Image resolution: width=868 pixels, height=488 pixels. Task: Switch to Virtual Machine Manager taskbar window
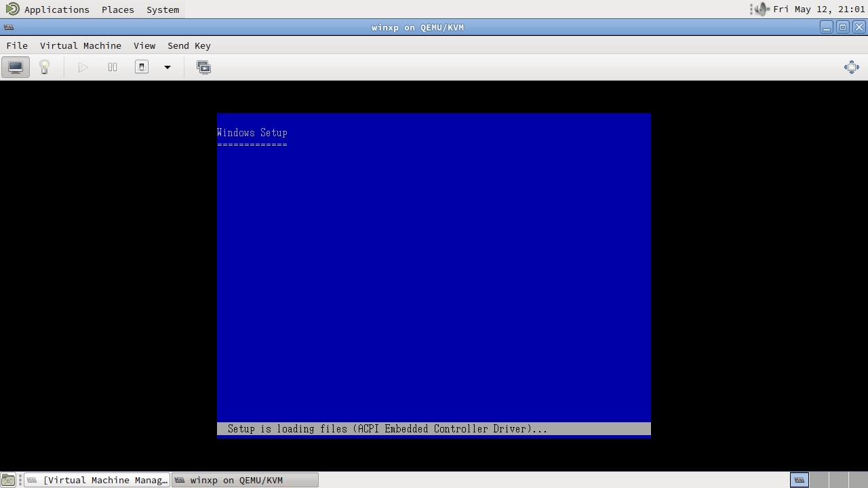[x=97, y=480]
